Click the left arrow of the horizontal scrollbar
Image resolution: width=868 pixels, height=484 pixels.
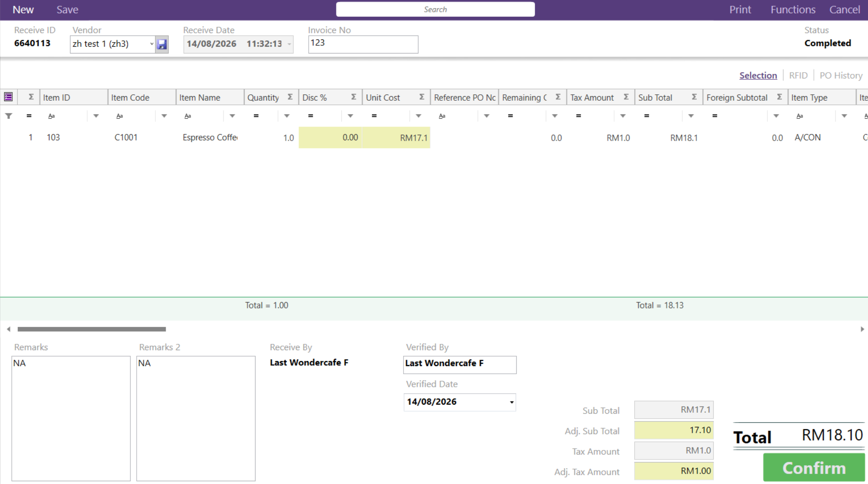pyautogui.click(x=9, y=329)
